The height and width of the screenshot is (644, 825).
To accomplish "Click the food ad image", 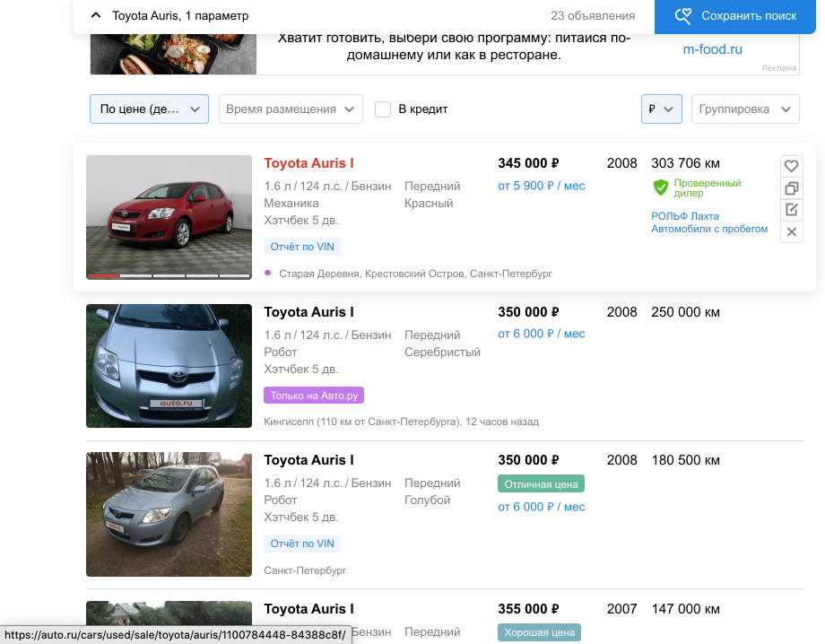I will (173, 54).
